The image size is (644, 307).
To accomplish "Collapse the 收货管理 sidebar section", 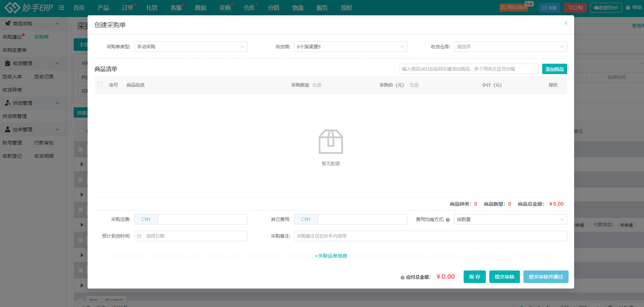I will click(x=57, y=63).
